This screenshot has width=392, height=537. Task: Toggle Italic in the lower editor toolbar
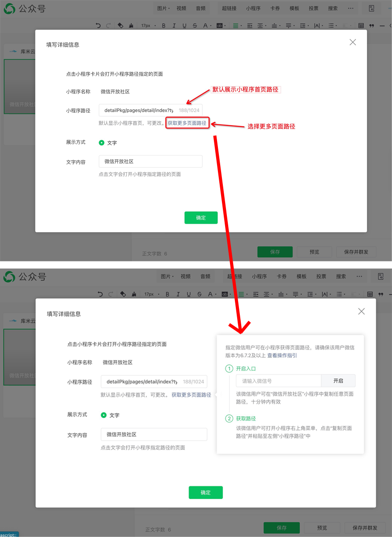178,294
